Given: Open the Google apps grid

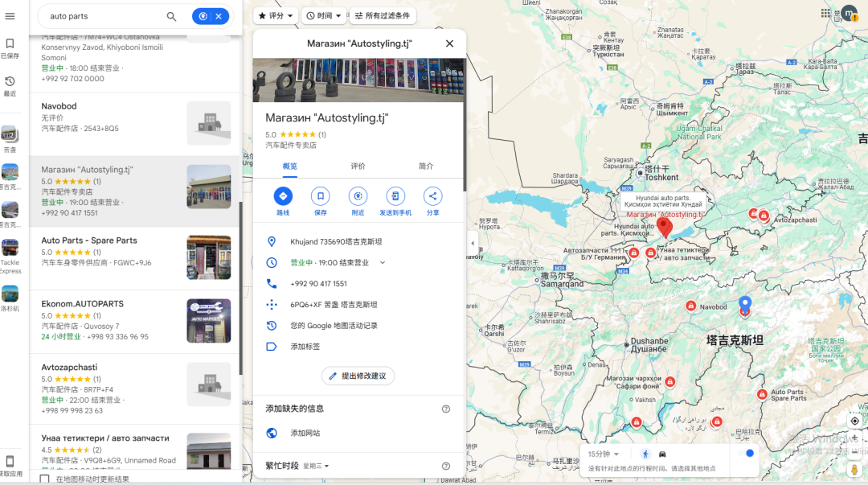Looking at the screenshot, I should 826,13.
